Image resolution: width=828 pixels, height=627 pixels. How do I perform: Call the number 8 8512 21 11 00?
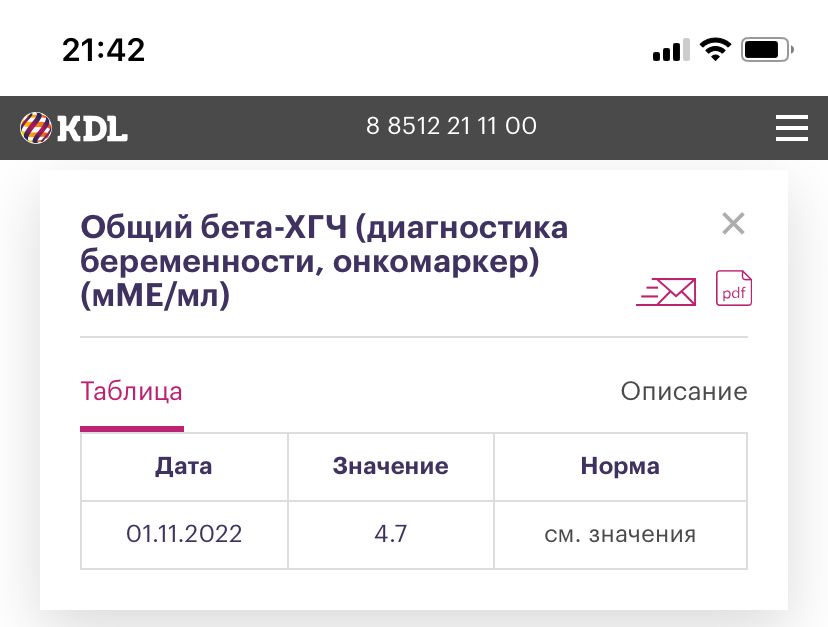(452, 126)
